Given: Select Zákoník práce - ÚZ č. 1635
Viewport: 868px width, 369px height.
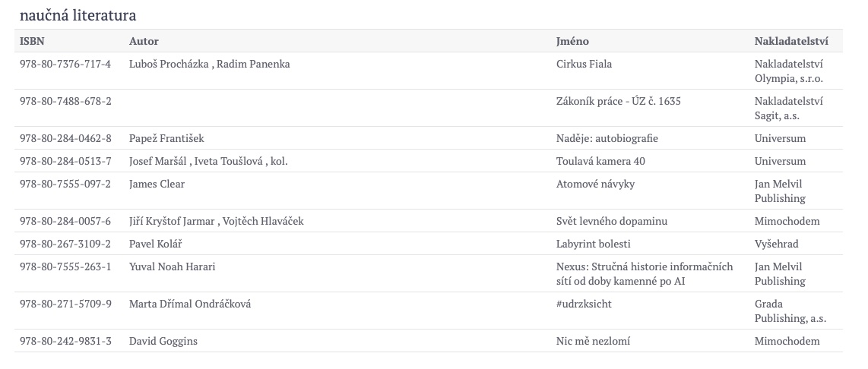Looking at the screenshot, I should (x=619, y=101).
